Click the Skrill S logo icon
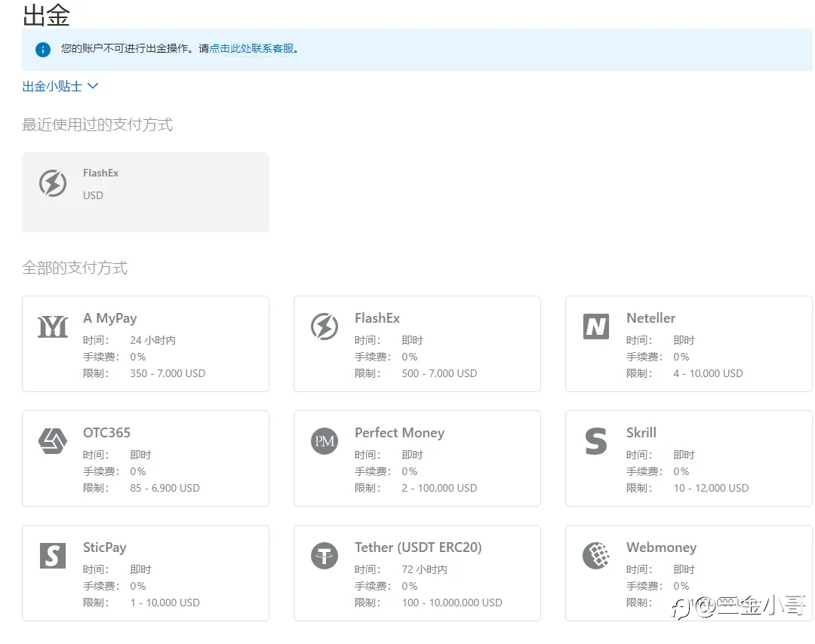This screenshot has width=815, height=644. pos(596,441)
